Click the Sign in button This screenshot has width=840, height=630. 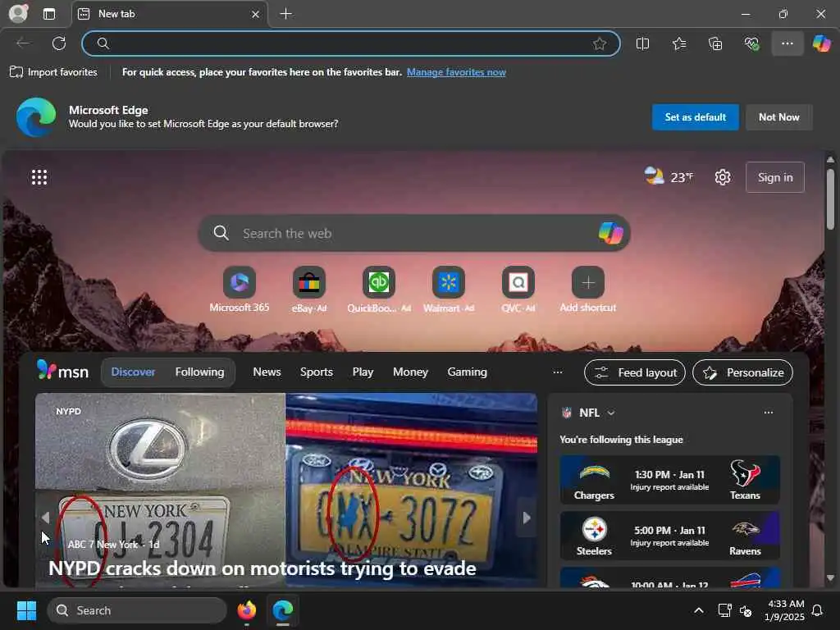(774, 177)
